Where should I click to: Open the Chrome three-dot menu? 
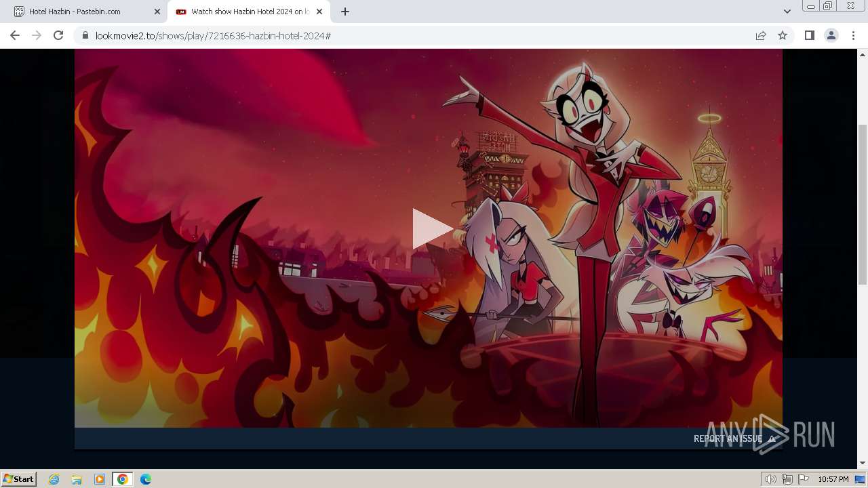(853, 35)
